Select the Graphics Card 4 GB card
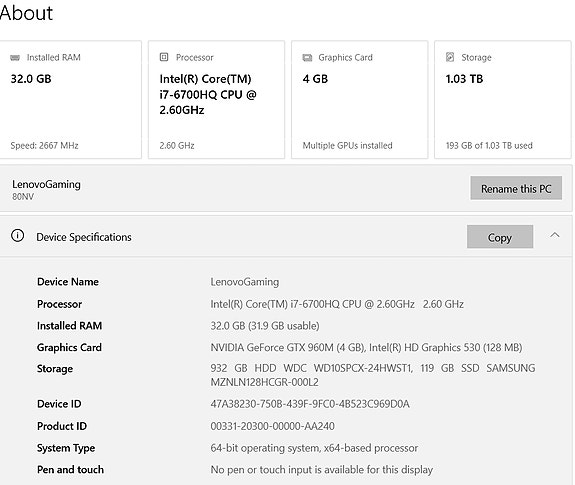This screenshot has height=485, width=575. tap(359, 100)
